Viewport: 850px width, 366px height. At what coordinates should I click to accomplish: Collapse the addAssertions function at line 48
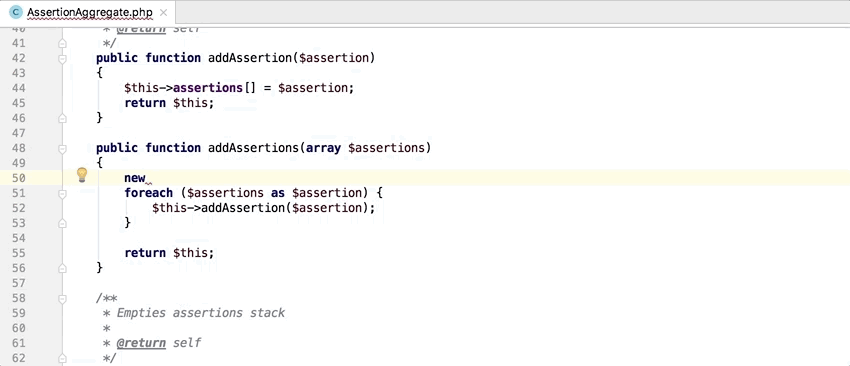(x=62, y=148)
